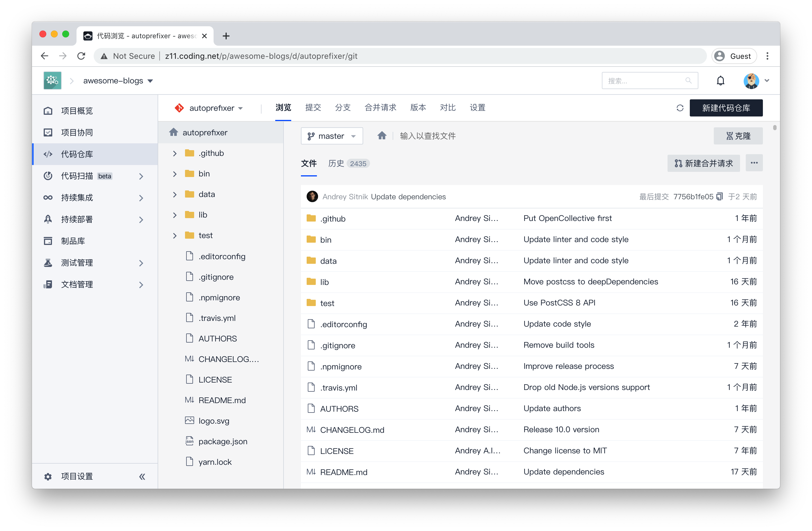Switch to the 版本 tab

click(418, 108)
